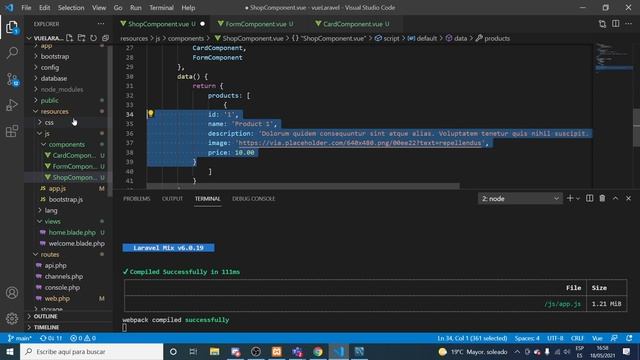Switch to CardComponent.vue tab
Screen dimensions: 640x360
[x=356, y=24]
